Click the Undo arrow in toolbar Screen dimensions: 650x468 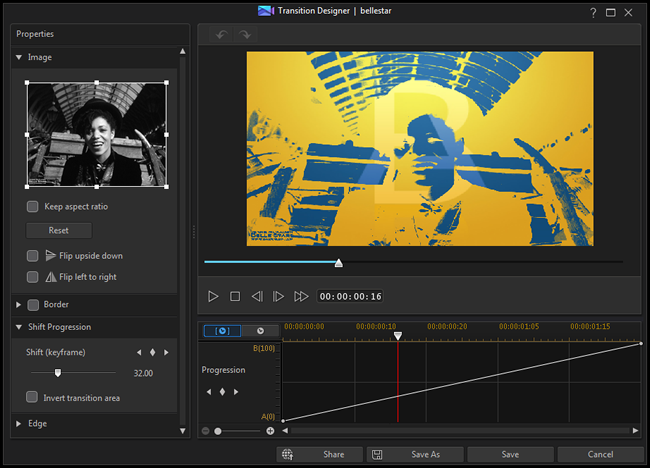[x=221, y=35]
